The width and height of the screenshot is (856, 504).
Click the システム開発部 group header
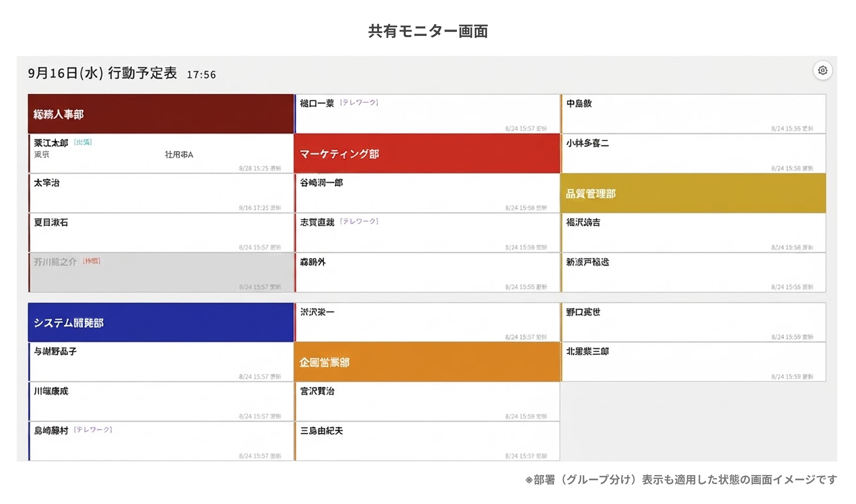[161, 322]
